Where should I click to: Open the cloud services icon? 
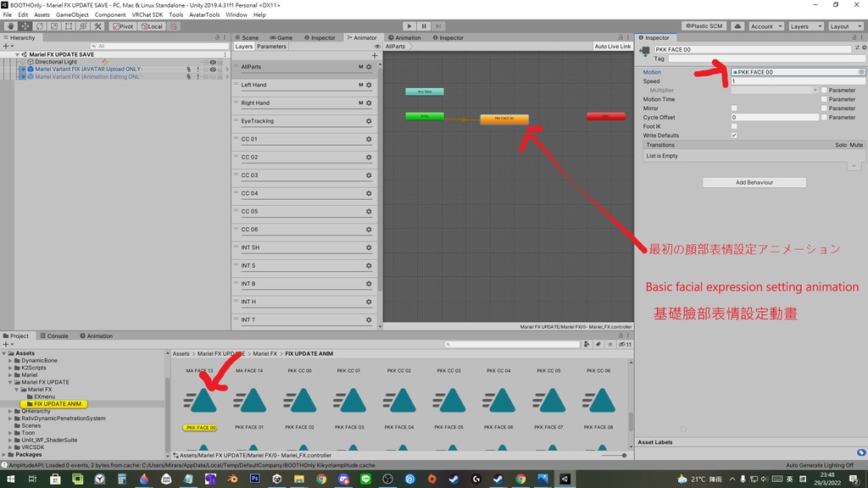click(737, 26)
